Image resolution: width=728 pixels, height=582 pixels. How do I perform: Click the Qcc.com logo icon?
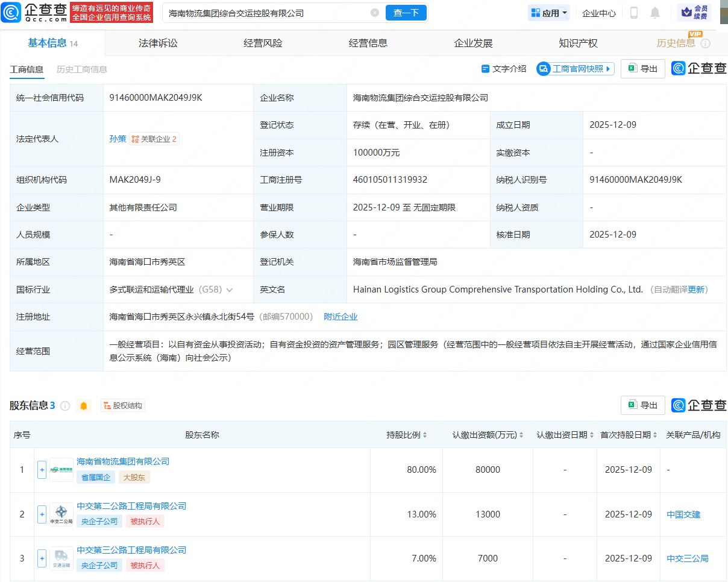[12, 13]
